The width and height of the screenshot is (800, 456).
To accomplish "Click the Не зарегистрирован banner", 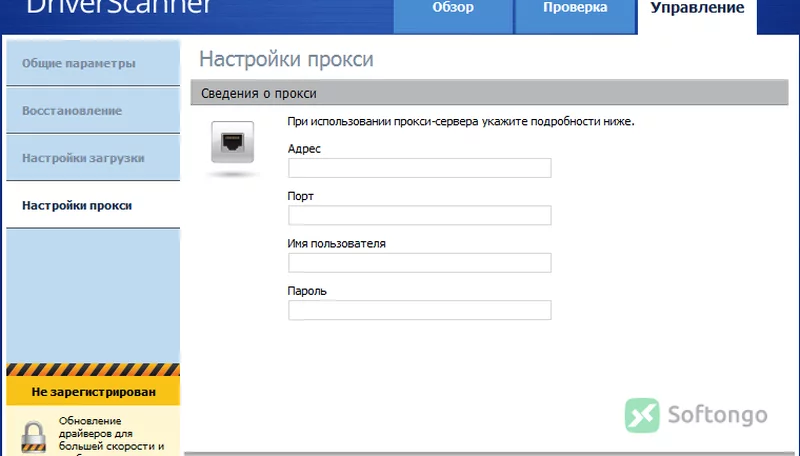I will [x=93, y=392].
